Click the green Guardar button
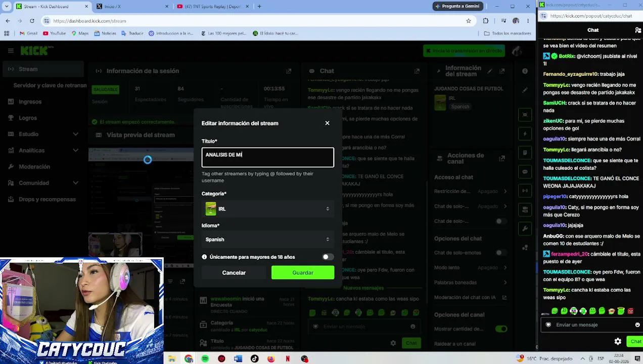The height and width of the screenshot is (364, 643). (x=303, y=272)
